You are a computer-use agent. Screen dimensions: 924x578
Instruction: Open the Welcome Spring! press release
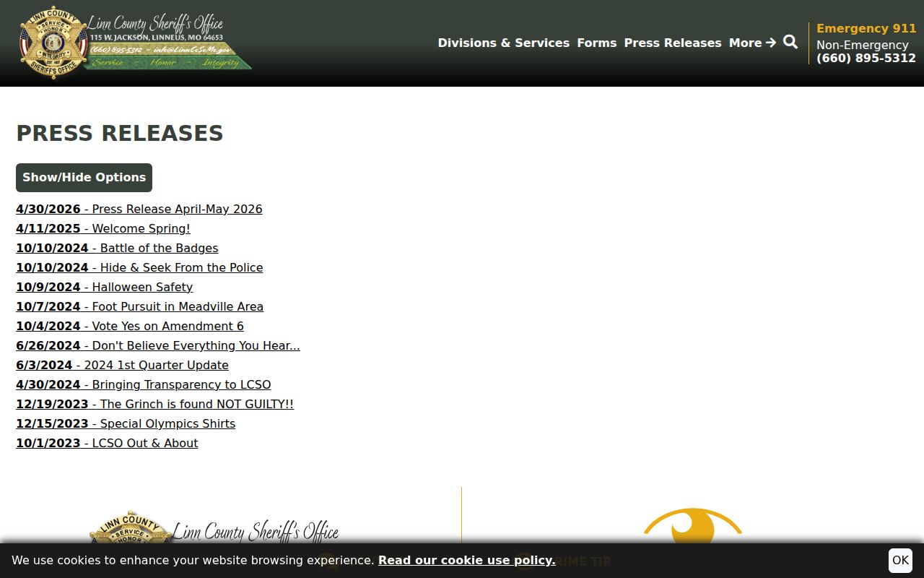pos(103,228)
